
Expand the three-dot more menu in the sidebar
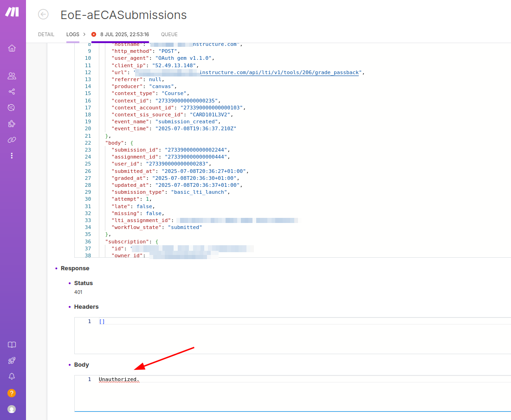(12, 156)
